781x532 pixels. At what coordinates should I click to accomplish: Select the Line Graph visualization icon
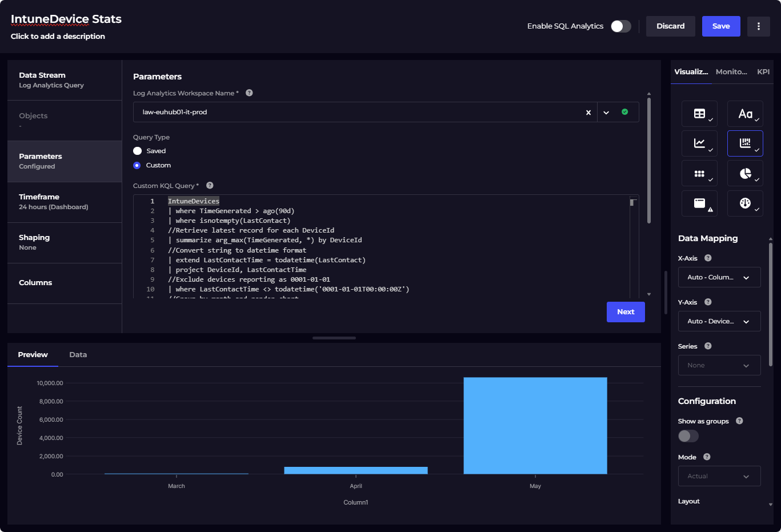click(699, 143)
